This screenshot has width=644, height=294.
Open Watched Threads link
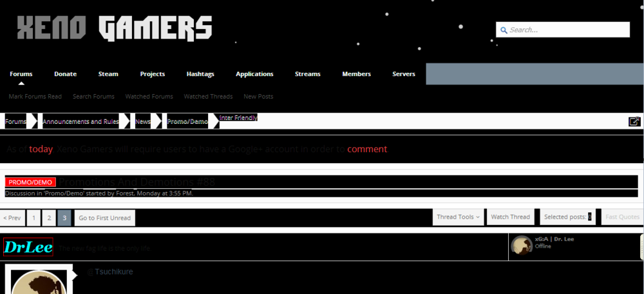point(208,96)
